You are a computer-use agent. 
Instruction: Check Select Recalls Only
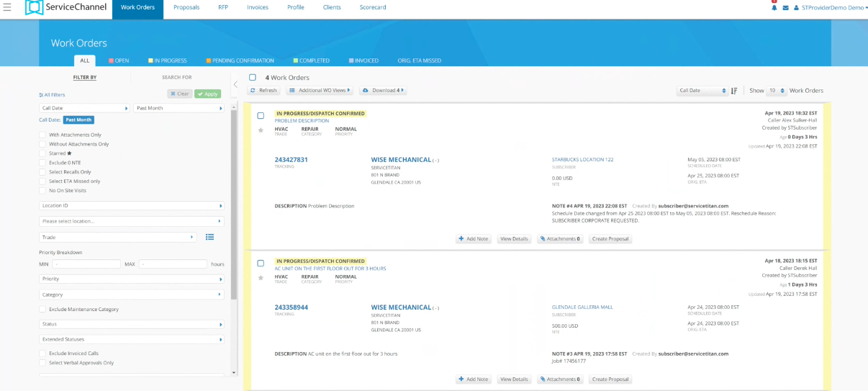[x=42, y=172]
